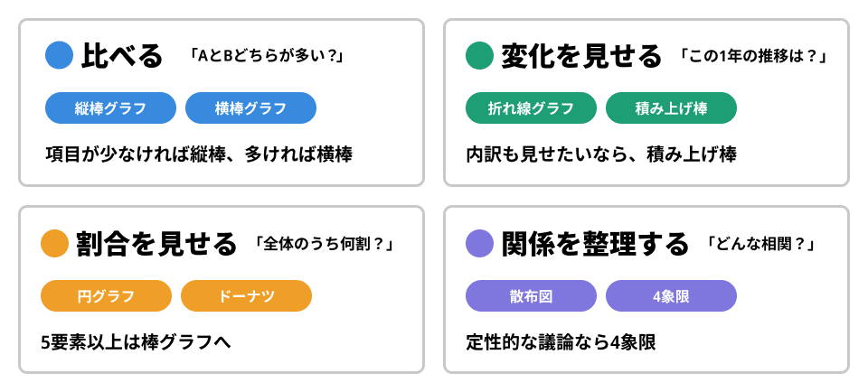This screenshot has width=868, height=392.
Task: Pick the 円グラフ pill
Action: (x=106, y=295)
